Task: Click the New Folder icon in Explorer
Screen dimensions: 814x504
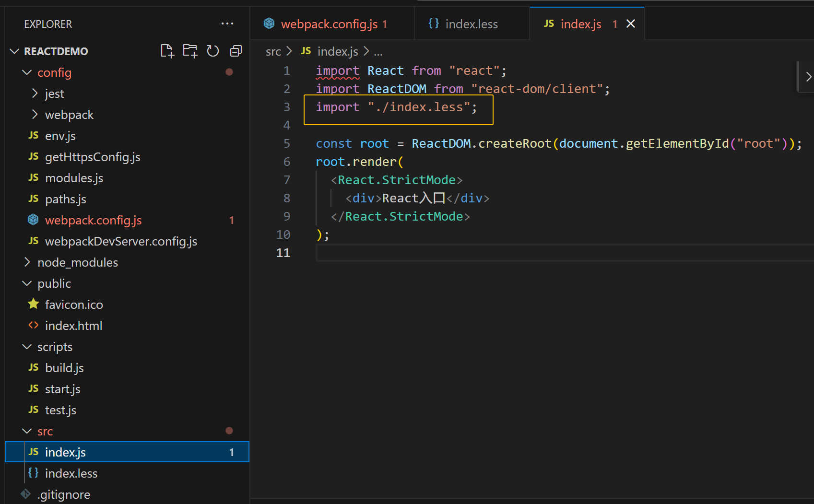Action: tap(190, 51)
